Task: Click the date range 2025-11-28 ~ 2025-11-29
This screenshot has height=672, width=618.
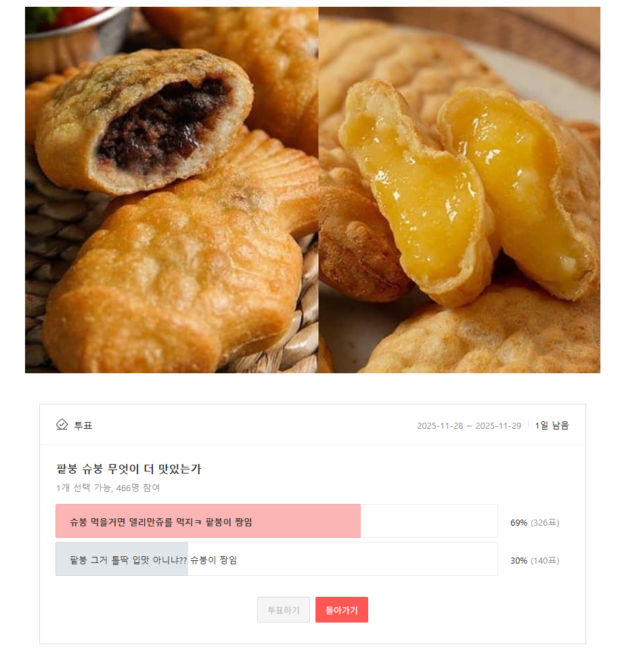Action: (x=467, y=425)
